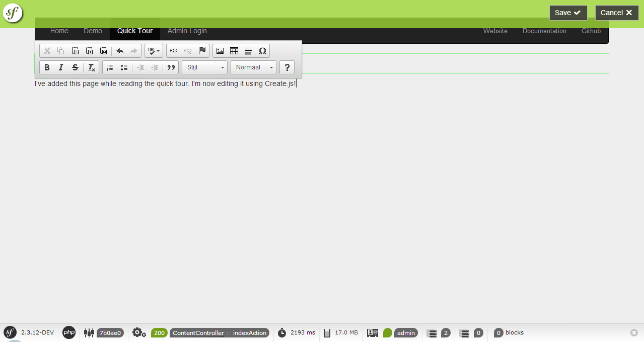Open ContentController indexAction request panel
Screen dimensions: 644x342
pos(220,332)
